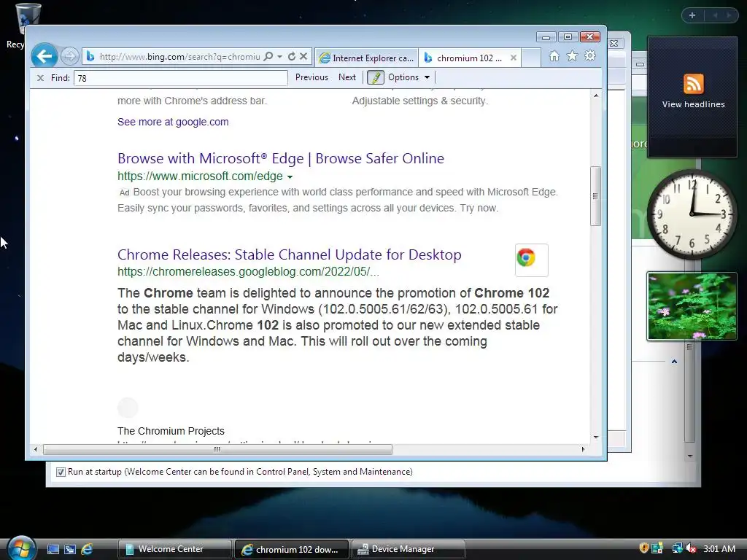Click the vertical scrollbar thumb
Viewport: 747px width, 560px height.
point(595,195)
